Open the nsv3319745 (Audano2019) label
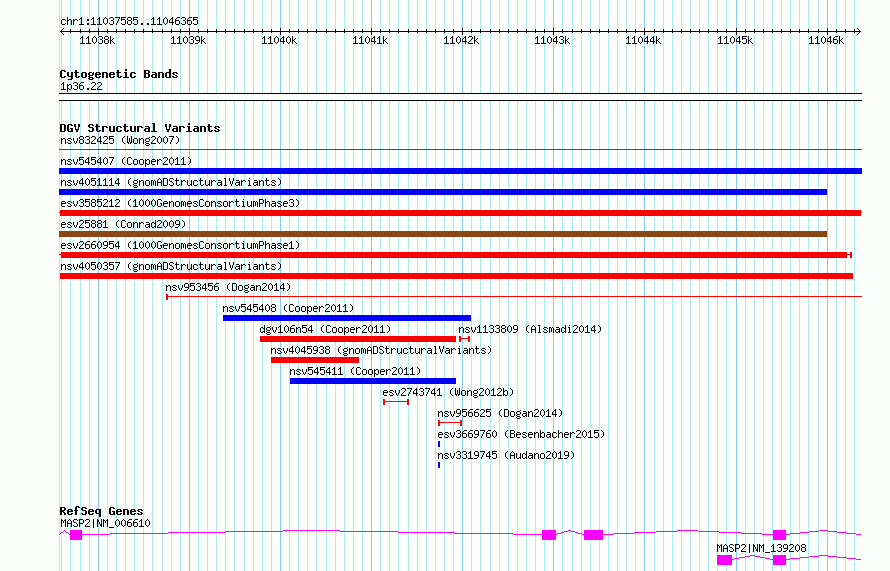Image resolution: width=890 pixels, height=571 pixels. (x=506, y=455)
